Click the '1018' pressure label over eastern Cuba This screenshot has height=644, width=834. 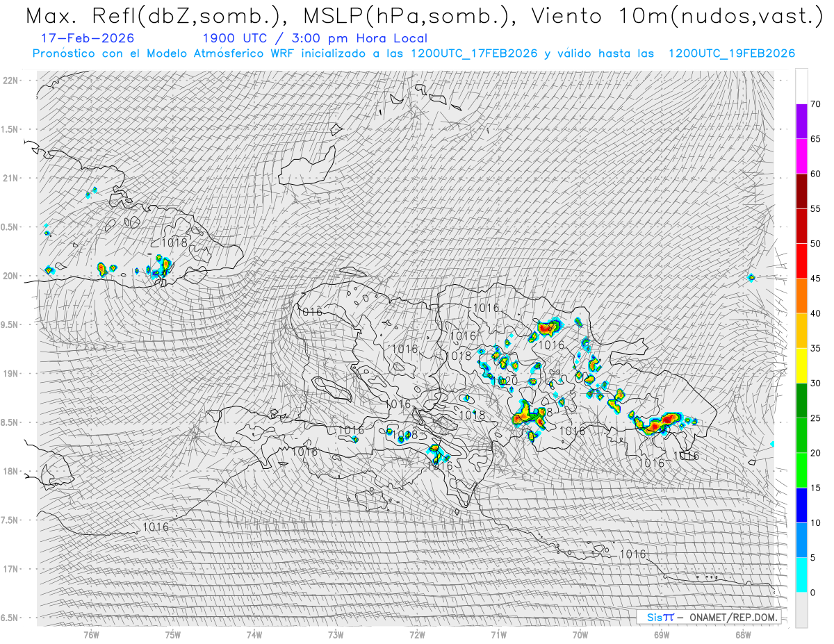pyautogui.click(x=174, y=242)
